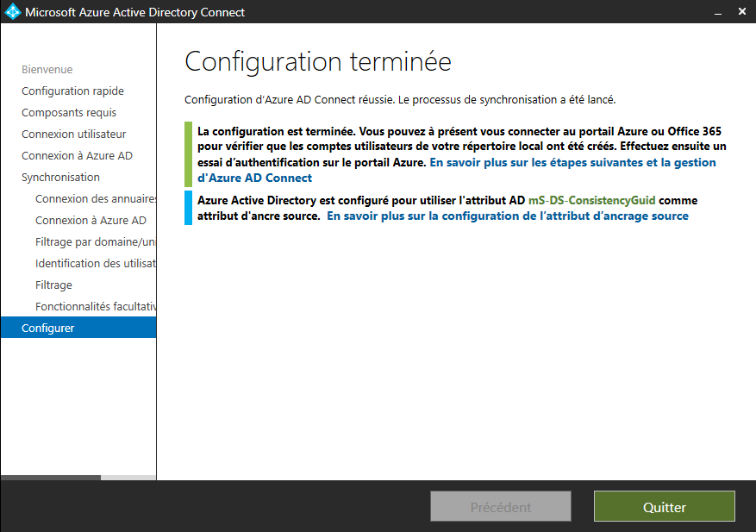
Task: Click the mS-DS-ConsistencyGuid attribute text
Action: (591, 200)
